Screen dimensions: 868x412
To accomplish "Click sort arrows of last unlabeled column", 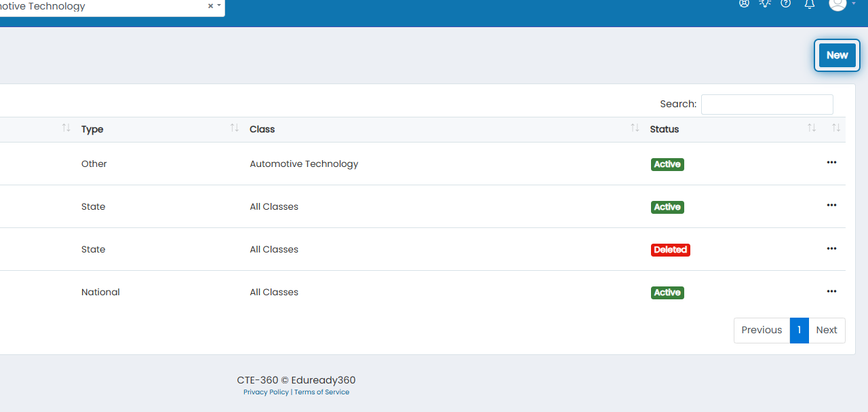I will pos(836,128).
